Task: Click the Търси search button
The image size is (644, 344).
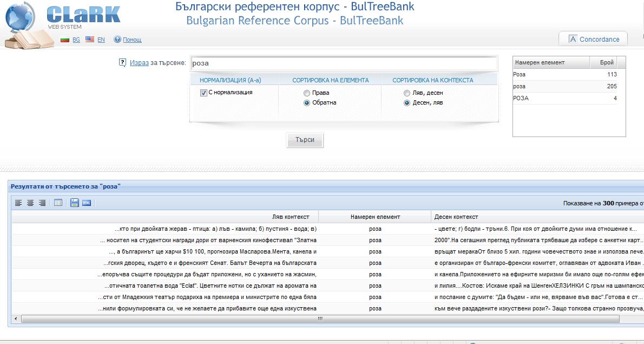Action: tap(305, 140)
